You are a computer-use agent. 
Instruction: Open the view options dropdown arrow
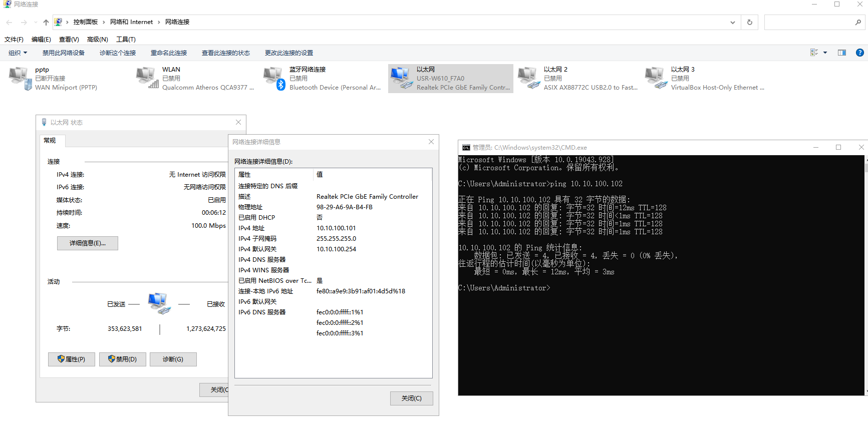pos(825,53)
